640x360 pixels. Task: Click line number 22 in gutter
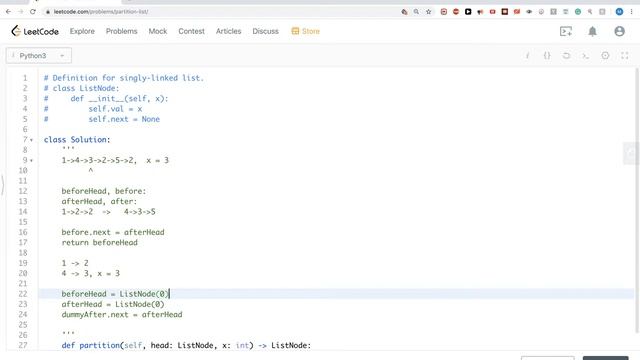pos(23,294)
